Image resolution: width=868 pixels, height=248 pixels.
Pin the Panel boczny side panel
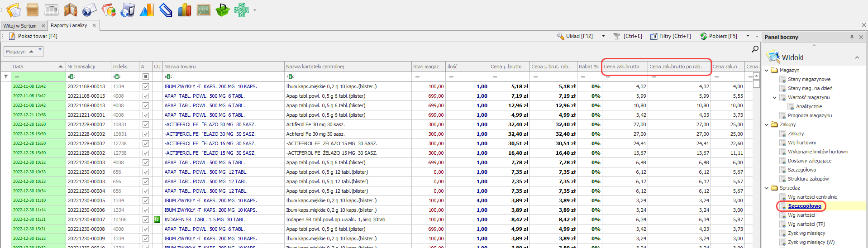point(852,37)
